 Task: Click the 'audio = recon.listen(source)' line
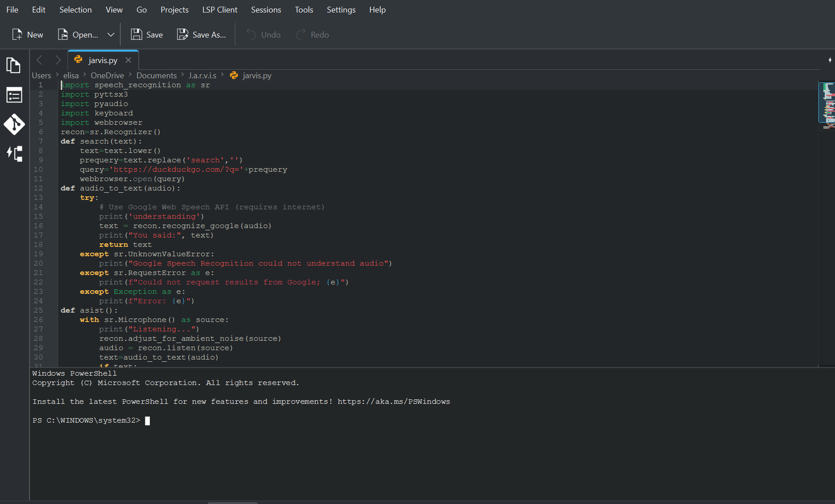coord(166,348)
